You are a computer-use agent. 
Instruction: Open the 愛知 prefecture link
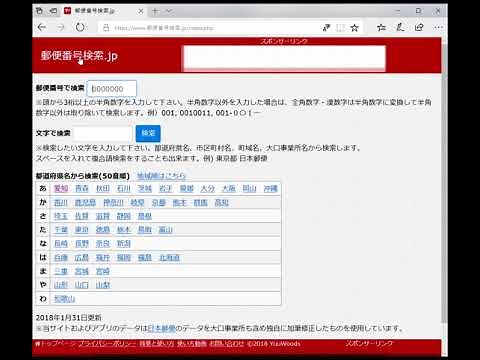[61, 189]
